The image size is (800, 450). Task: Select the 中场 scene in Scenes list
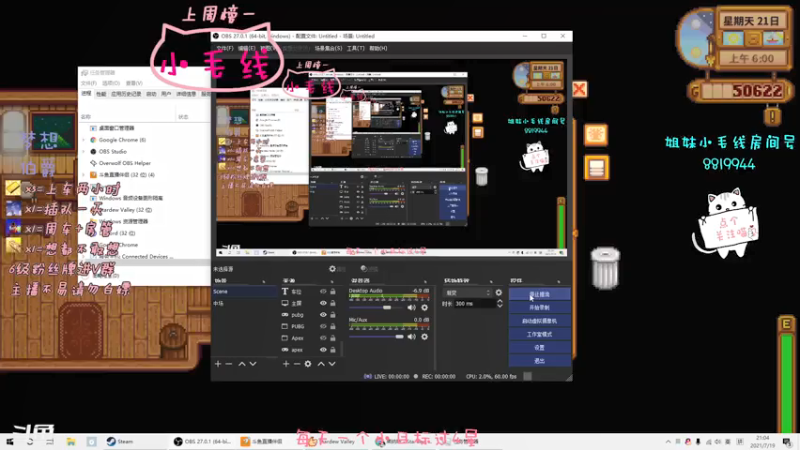coord(245,304)
